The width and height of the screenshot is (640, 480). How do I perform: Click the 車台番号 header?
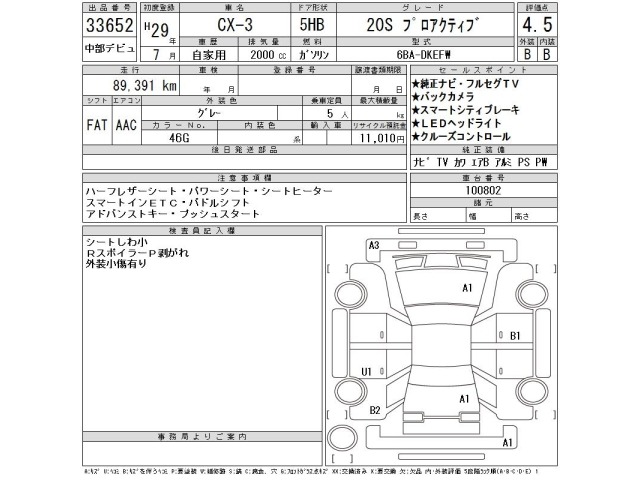point(483,178)
